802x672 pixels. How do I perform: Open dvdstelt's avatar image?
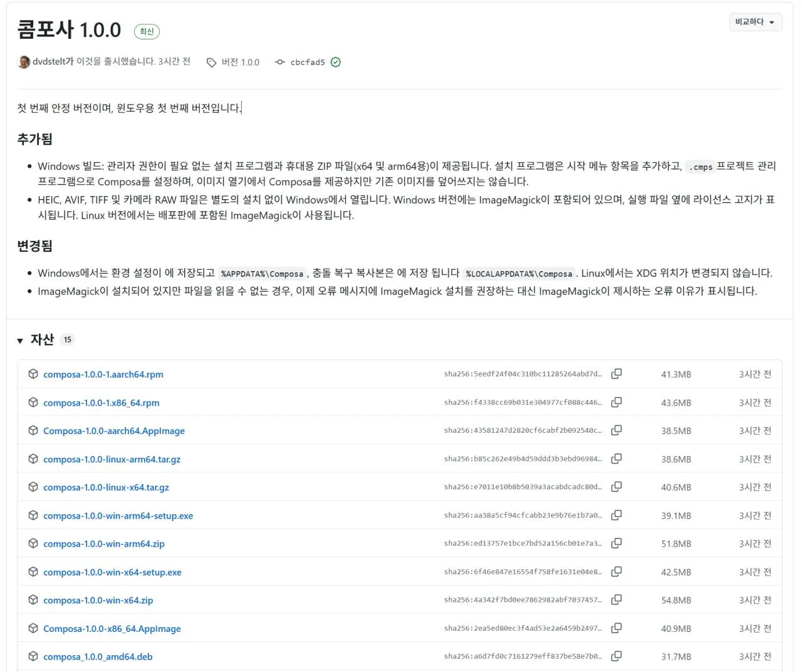24,62
